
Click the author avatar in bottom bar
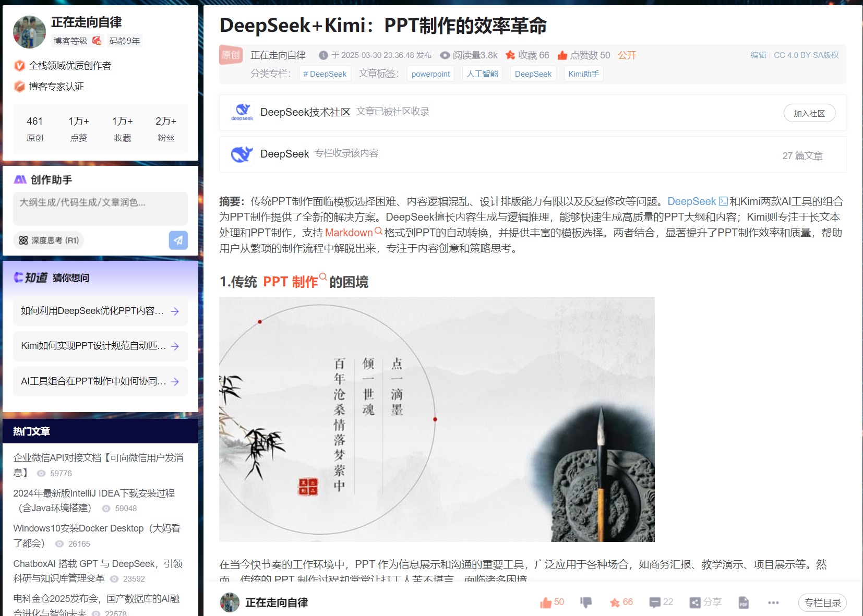tap(230, 602)
